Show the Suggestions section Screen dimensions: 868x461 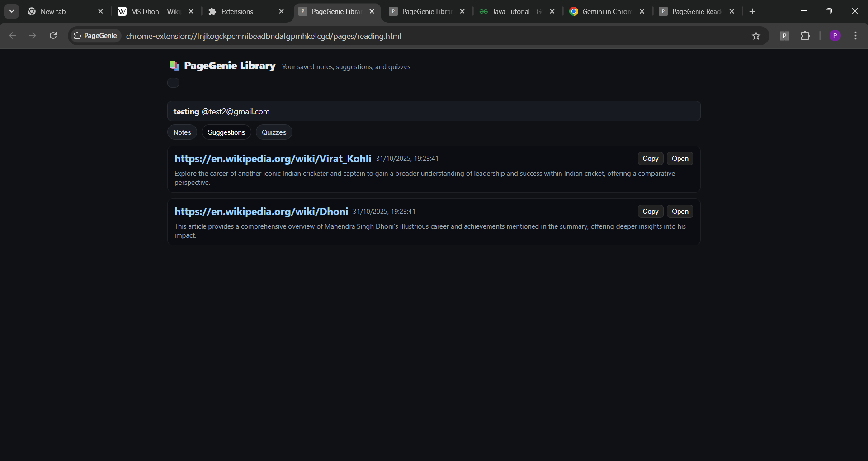(226, 132)
